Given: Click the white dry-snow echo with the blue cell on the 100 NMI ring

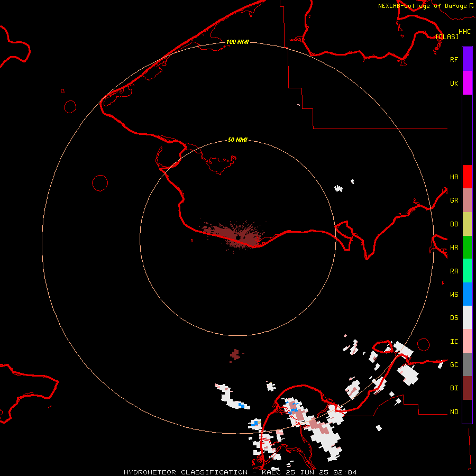Looking at the screenshot, I should coord(255,424).
